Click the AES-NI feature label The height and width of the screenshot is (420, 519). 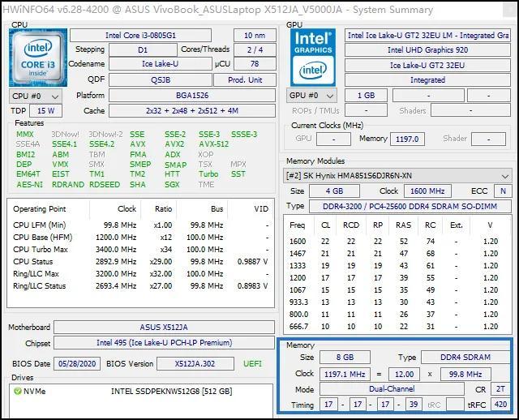30,185
